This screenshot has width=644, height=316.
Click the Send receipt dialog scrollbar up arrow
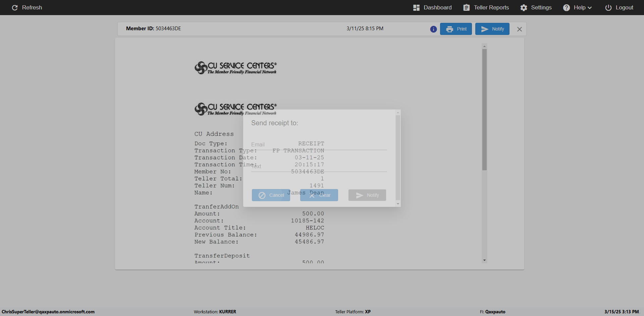pyautogui.click(x=398, y=112)
